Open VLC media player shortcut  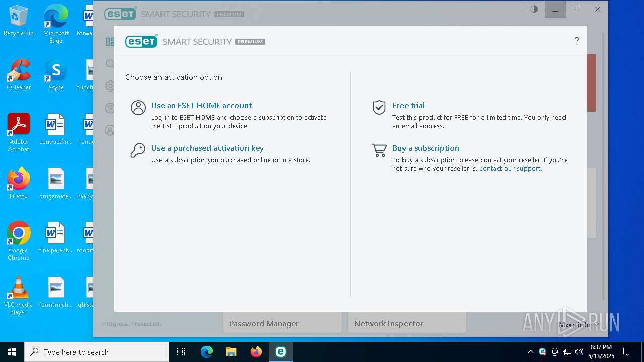click(x=19, y=296)
